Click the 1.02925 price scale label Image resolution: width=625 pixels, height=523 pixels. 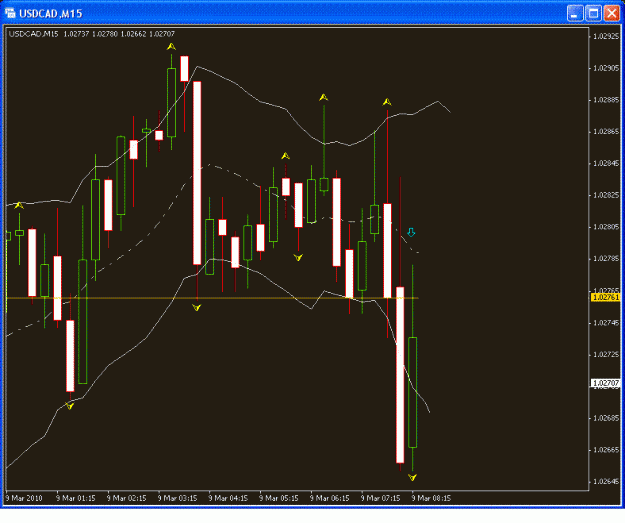(x=606, y=36)
